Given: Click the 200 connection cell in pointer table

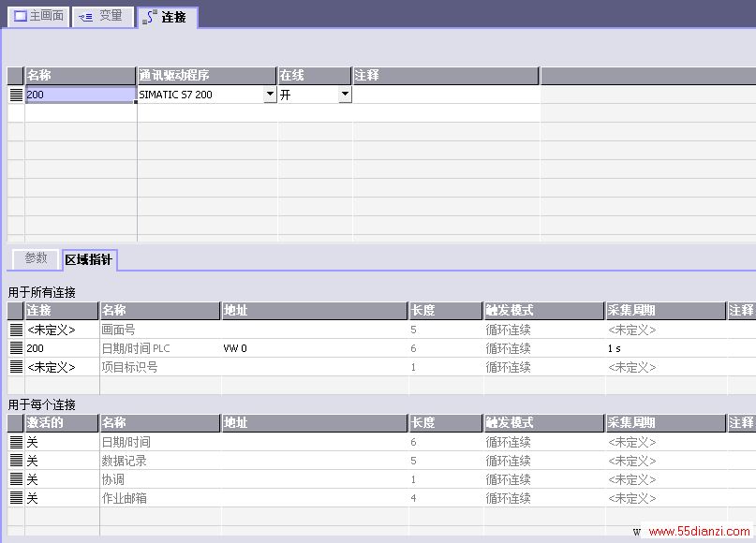Looking at the screenshot, I should tap(62, 348).
